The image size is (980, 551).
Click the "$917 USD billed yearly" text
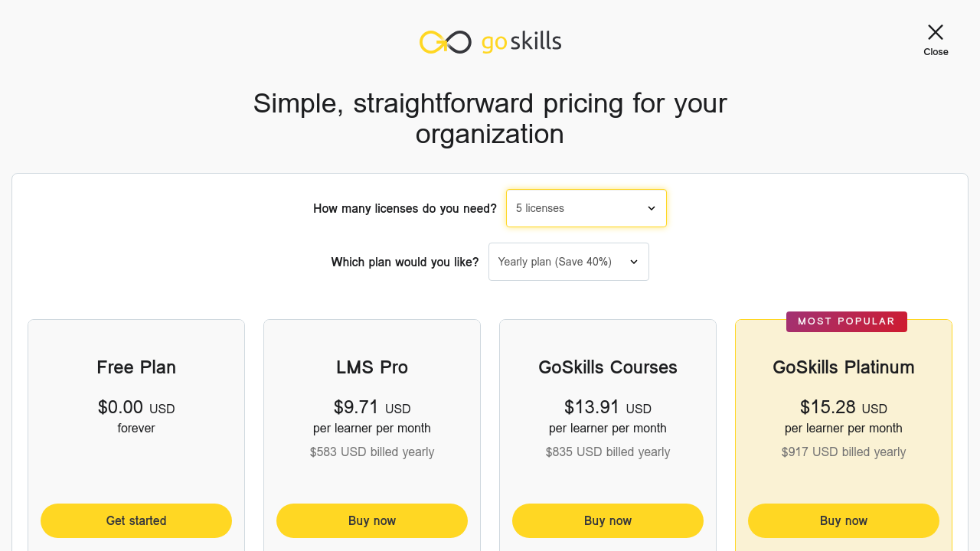pyautogui.click(x=844, y=452)
